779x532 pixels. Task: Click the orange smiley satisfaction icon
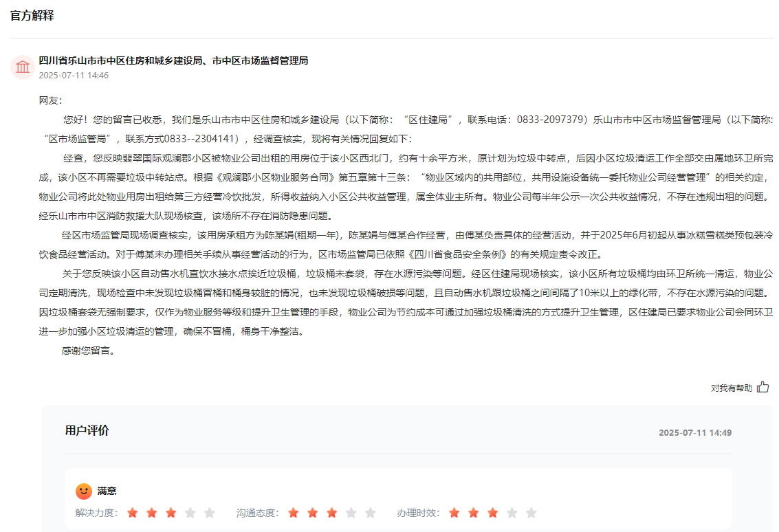tap(84, 491)
